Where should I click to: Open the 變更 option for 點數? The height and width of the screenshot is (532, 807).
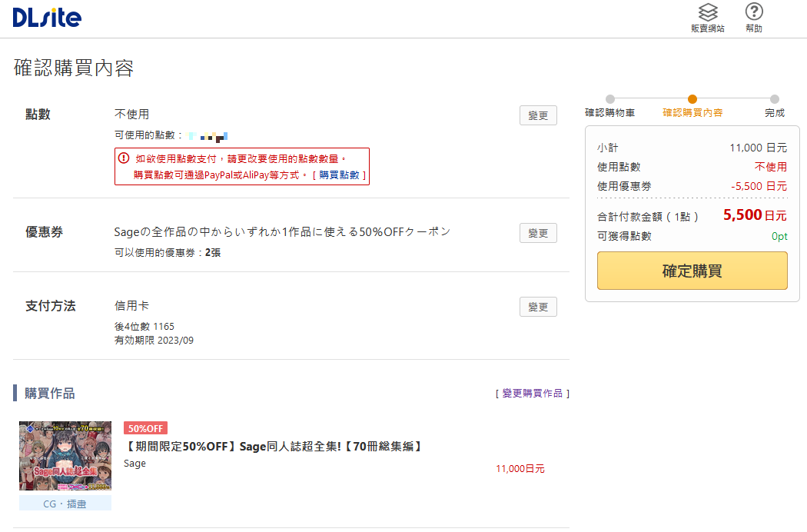coord(537,115)
